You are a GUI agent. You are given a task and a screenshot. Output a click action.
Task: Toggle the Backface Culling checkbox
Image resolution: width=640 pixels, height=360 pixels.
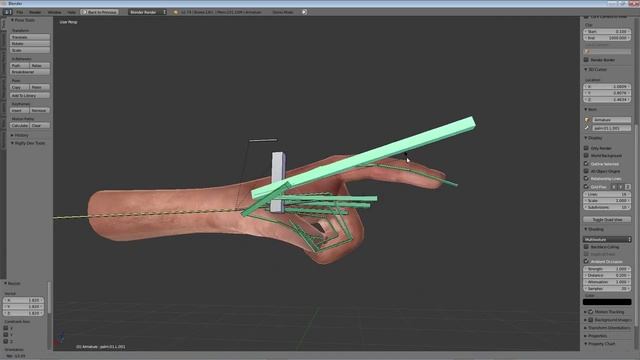(x=586, y=247)
